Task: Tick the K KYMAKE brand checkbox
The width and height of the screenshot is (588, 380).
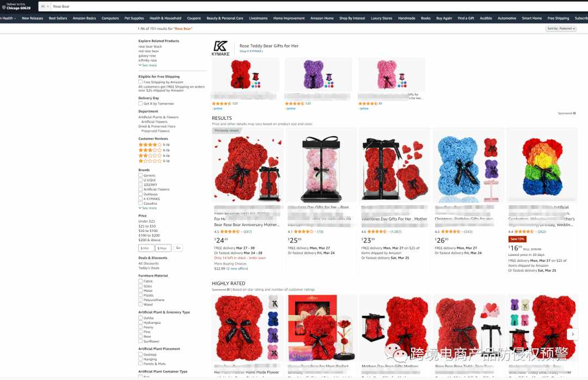Action: [x=140, y=199]
